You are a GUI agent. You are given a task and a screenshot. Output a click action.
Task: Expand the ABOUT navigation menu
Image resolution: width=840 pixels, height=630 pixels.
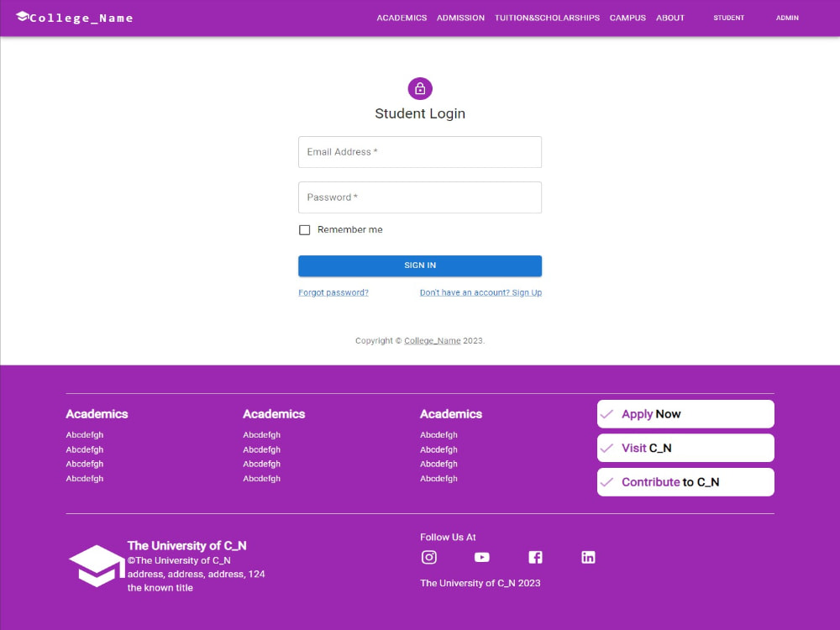coord(669,18)
